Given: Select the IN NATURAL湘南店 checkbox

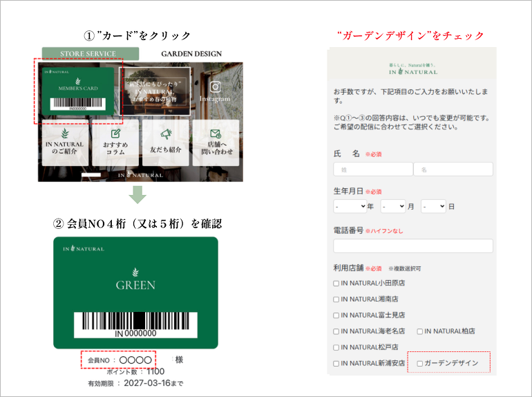Looking at the screenshot, I should click(336, 299).
